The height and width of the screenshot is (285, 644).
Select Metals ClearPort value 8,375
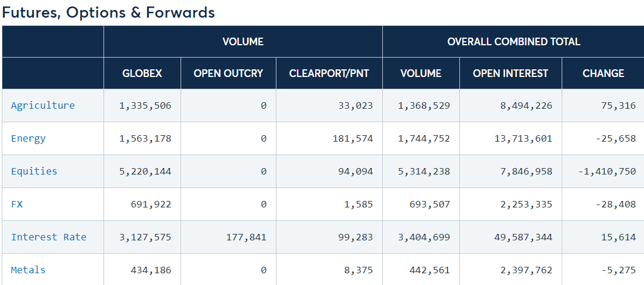(359, 270)
